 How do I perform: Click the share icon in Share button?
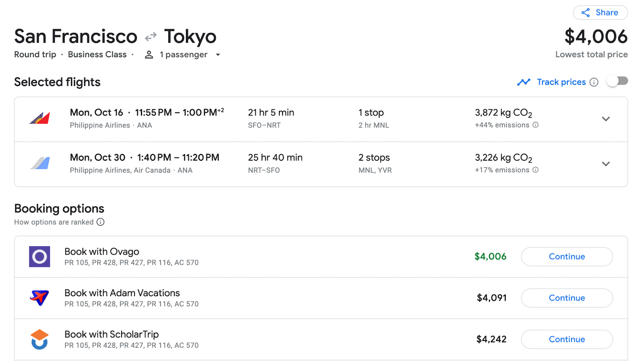click(x=586, y=12)
